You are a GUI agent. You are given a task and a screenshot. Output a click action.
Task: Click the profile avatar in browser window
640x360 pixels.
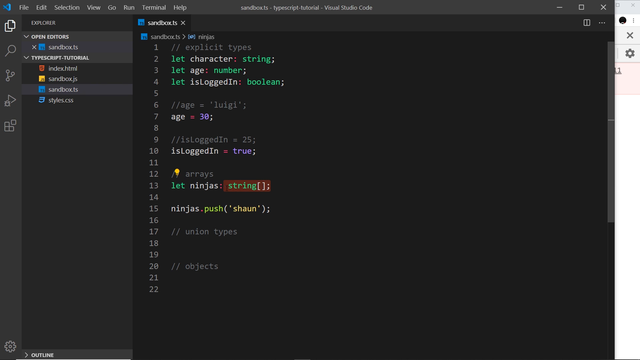pyautogui.click(x=622, y=20)
